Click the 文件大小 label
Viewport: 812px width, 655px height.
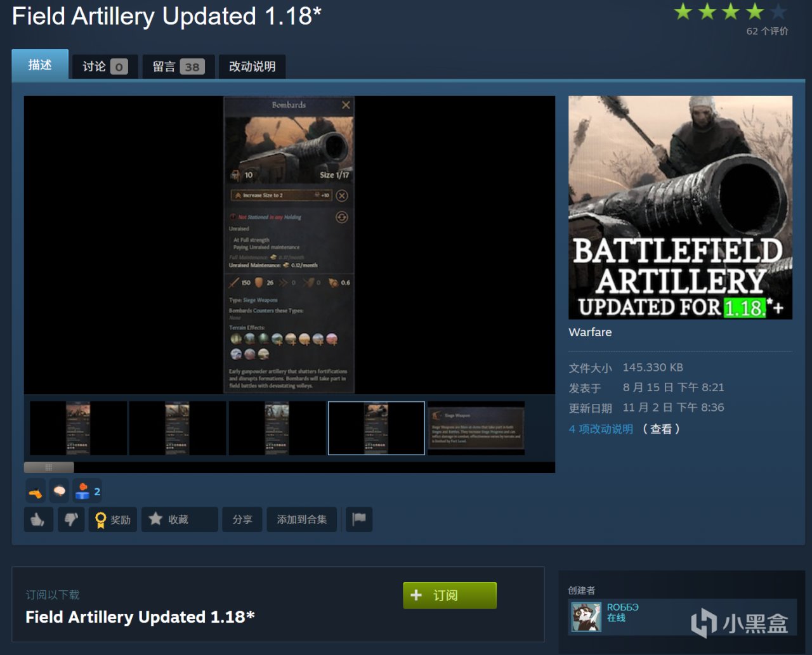pyautogui.click(x=591, y=368)
